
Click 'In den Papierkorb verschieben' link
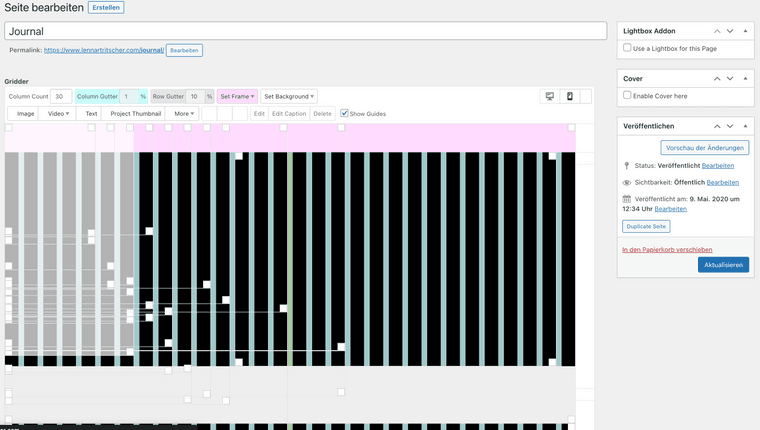click(667, 249)
